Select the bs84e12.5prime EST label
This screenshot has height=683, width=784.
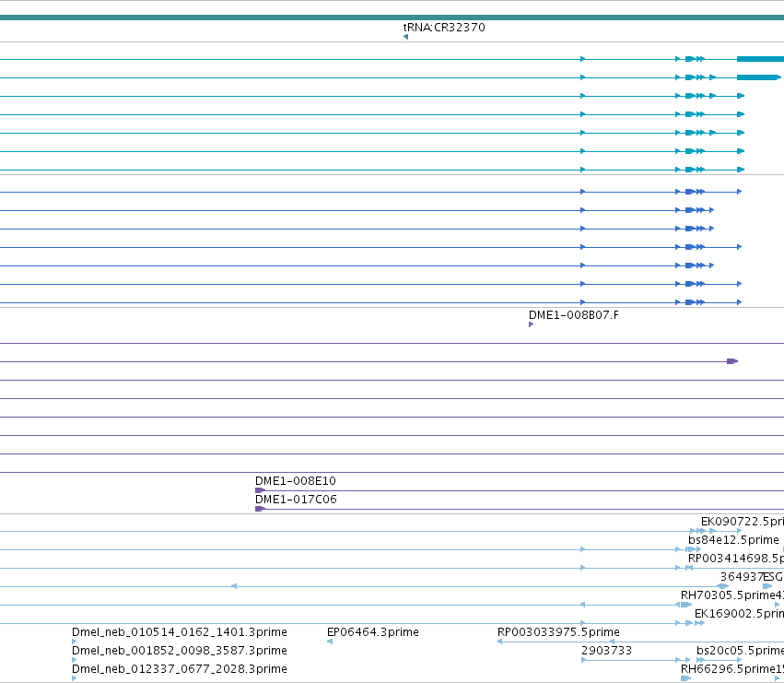tap(733, 540)
